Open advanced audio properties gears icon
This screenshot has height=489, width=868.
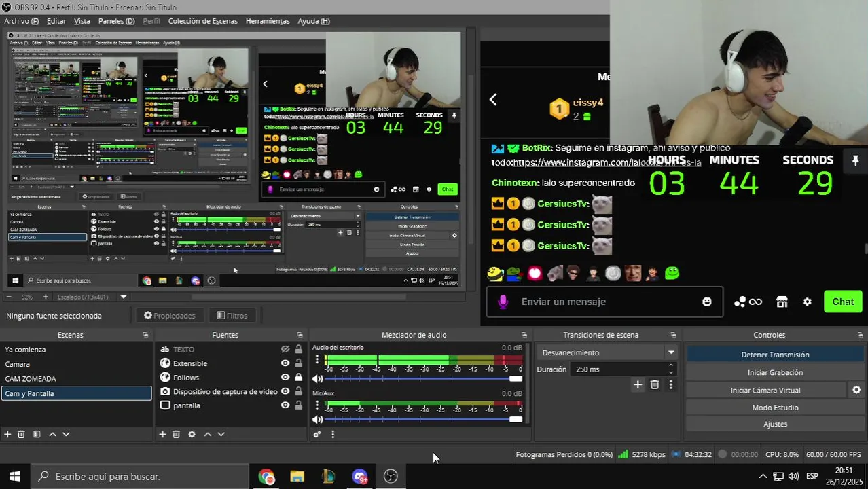pos(317,434)
